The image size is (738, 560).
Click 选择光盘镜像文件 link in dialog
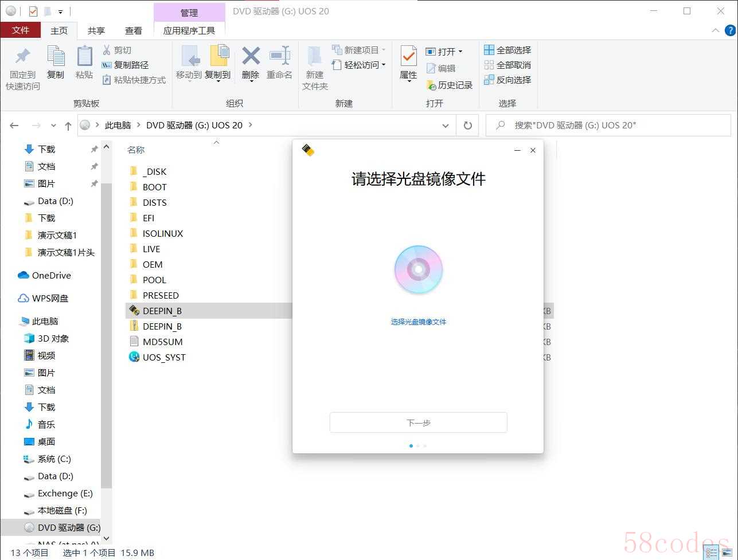419,322
